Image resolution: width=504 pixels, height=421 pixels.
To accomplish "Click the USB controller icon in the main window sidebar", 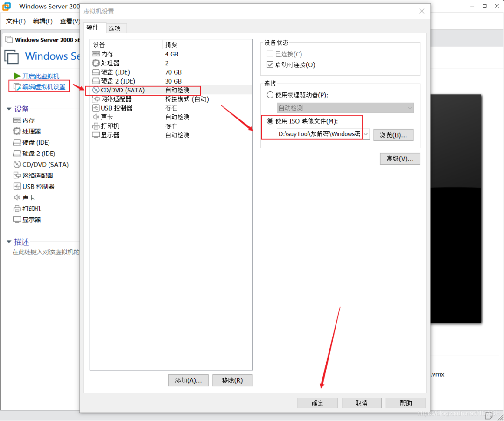I will [17, 186].
